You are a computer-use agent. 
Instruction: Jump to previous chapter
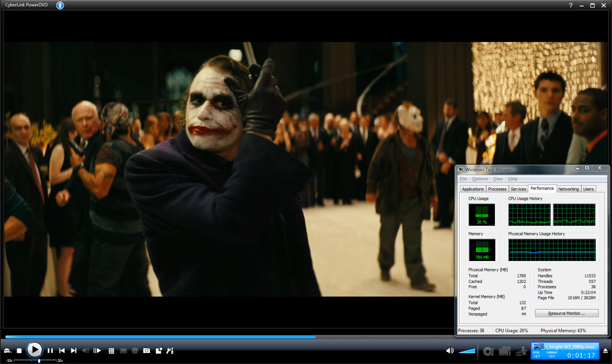point(62,351)
